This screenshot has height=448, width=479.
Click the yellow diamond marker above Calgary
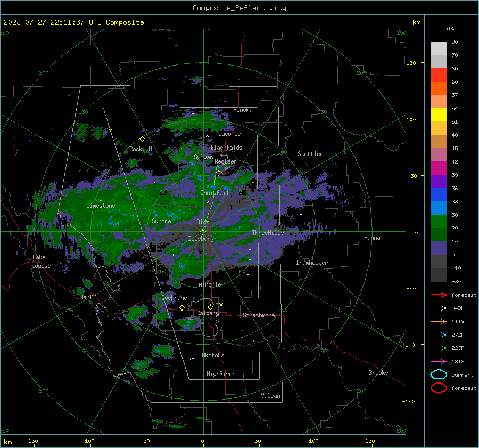210,307
